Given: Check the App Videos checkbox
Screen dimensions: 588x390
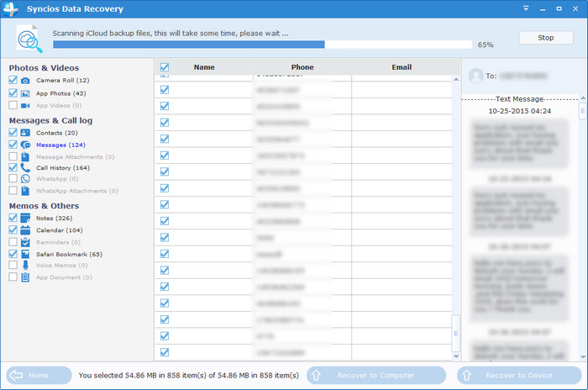Looking at the screenshot, I should coord(13,105).
